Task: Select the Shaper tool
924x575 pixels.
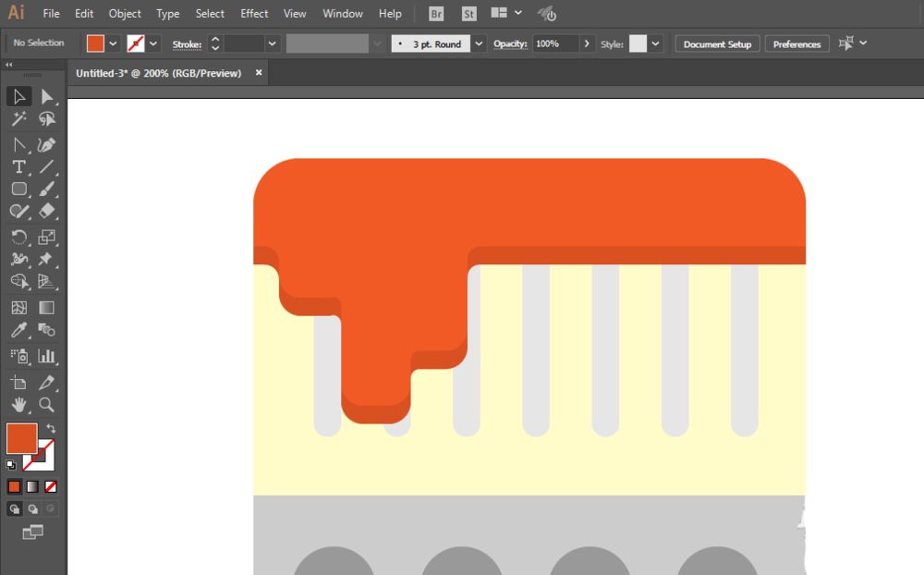Action: pyautogui.click(x=18, y=211)
